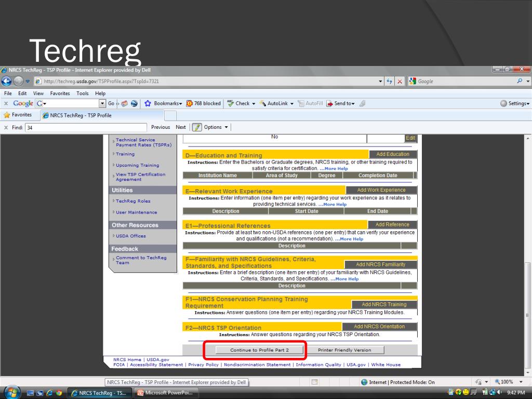Open the zoom level dropdown arrow
The width and height of the screenshot is (532, 399).
coord(521,382)
